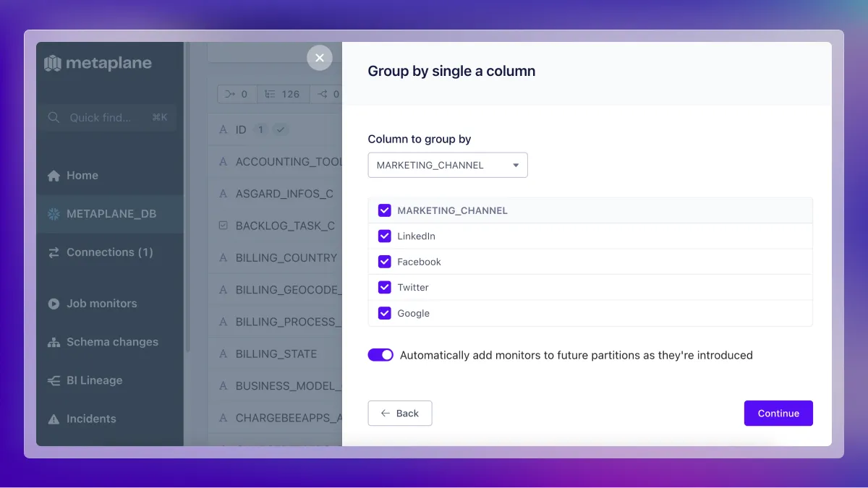The image size is (868, 488).
Task: Close the group by panel with X
Action: (320, 58)
